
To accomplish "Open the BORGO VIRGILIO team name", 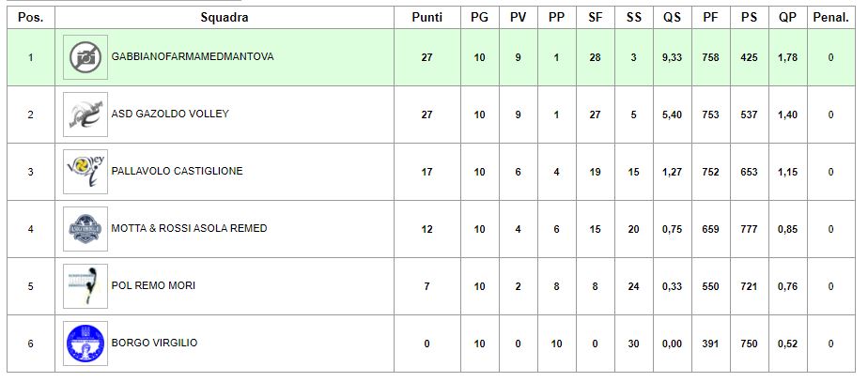I will coord(154,343).
